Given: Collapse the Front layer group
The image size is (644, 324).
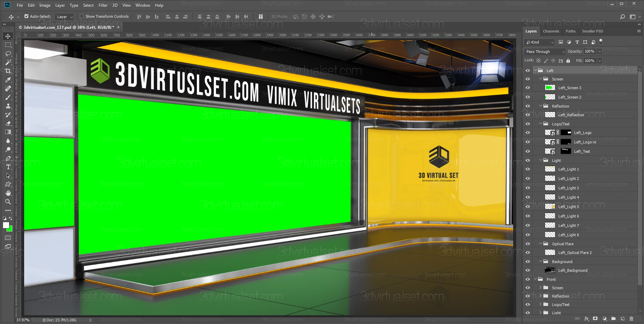Looking at the screenshot, I should coord(535,279).
